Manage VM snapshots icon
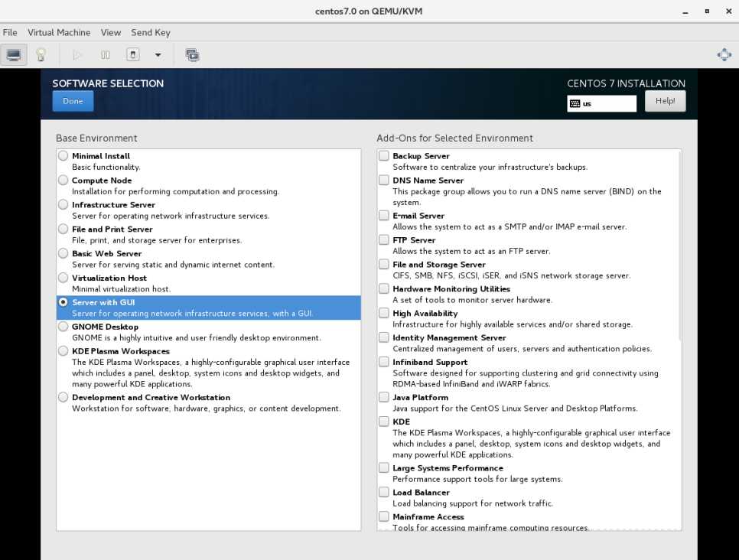 [192, 55]
